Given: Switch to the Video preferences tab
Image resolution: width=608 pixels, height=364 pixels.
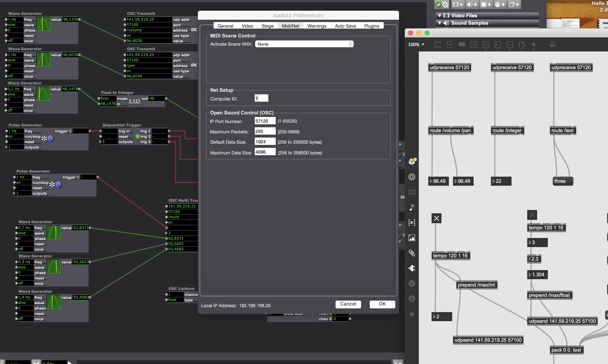Looking at the screenshot, I should click(247, 26).
